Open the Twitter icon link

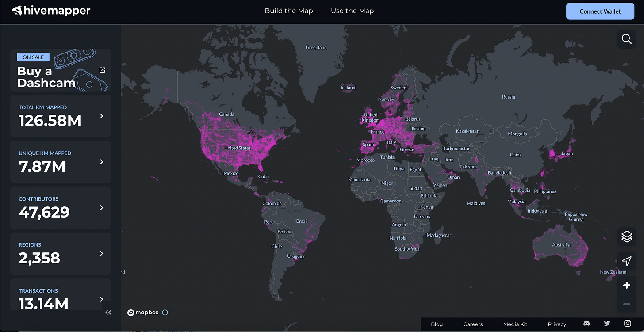point(607,324)
